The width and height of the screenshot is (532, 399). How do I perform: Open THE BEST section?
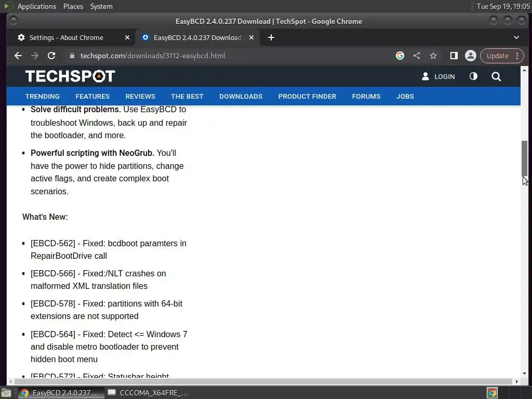(187, 96)
